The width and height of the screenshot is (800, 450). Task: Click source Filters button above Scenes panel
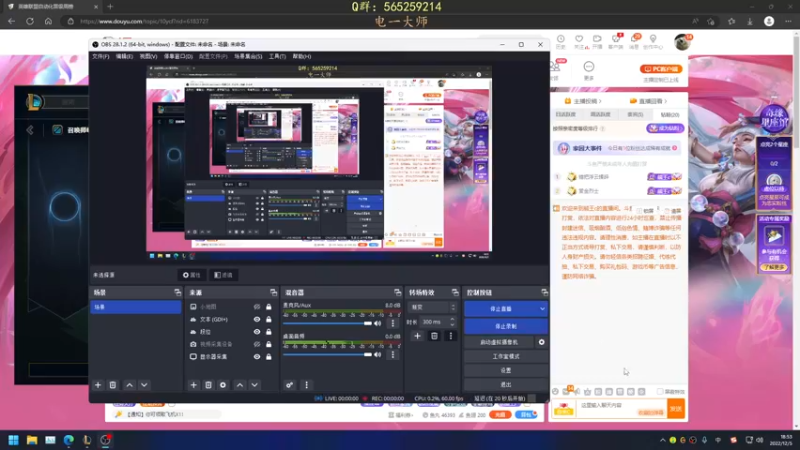click(x=223, y=275)
